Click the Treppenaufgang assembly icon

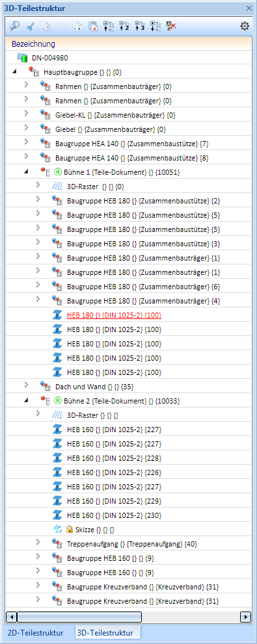(57, 544)
